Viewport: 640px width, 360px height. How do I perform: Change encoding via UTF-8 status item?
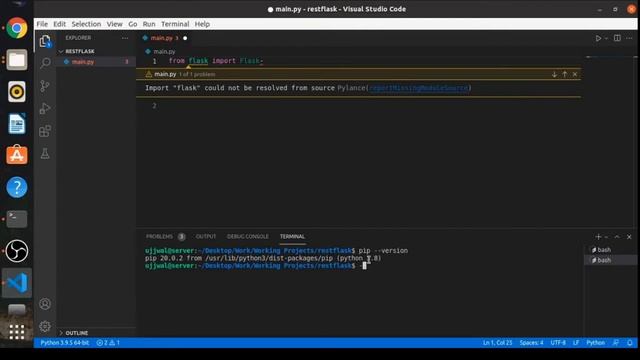coord(558,343)
